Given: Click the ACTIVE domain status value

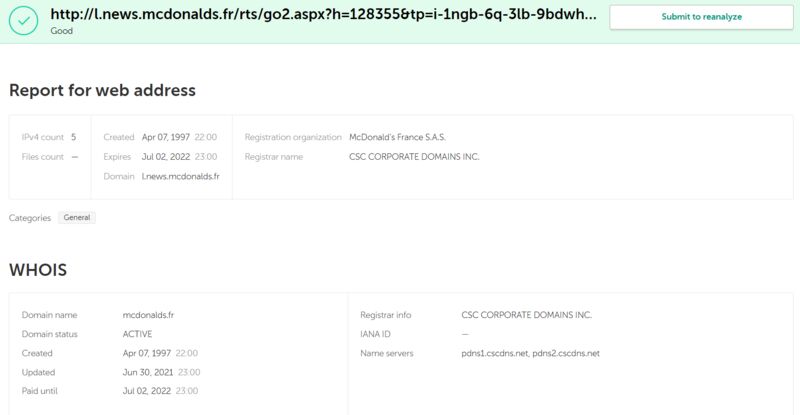Looking at the screenshot, I should pyautogui.click(x=137, y=334).
